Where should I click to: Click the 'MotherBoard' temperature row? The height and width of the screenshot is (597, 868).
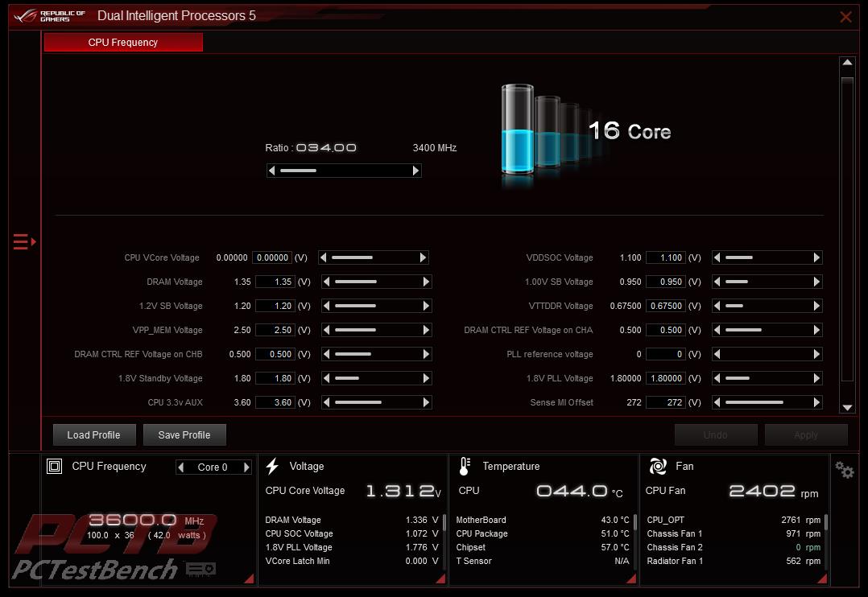[543, 520]
